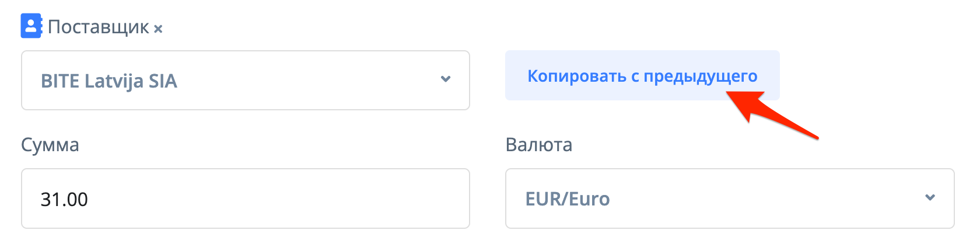This screenshot has height=244, width=980.
Task: Click the empty middle of the currency select box
Action: point(758,198)
